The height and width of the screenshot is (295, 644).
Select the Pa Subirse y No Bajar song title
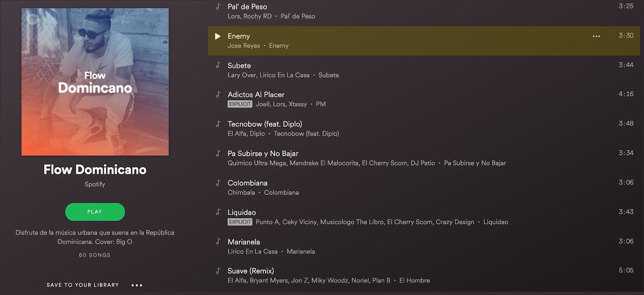263,154
